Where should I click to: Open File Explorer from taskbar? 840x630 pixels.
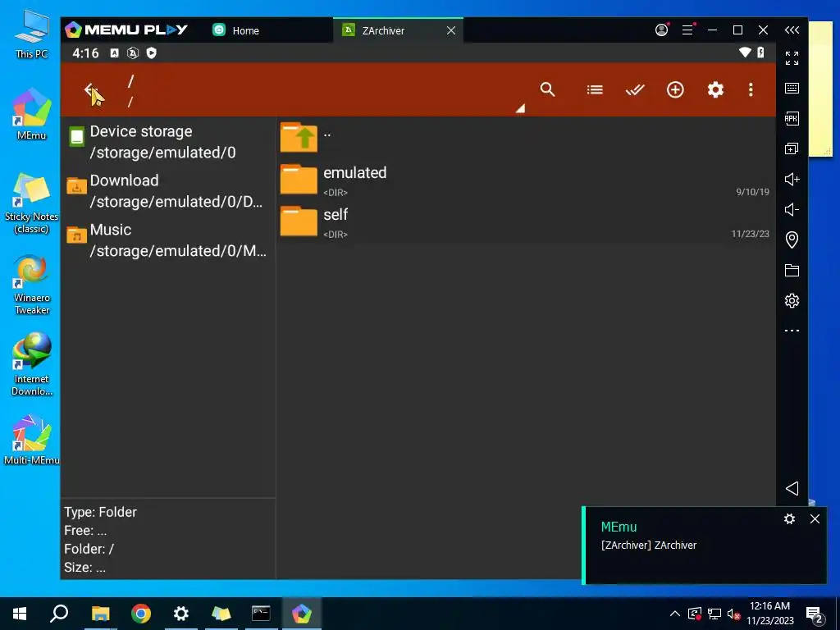coord(100,614)
